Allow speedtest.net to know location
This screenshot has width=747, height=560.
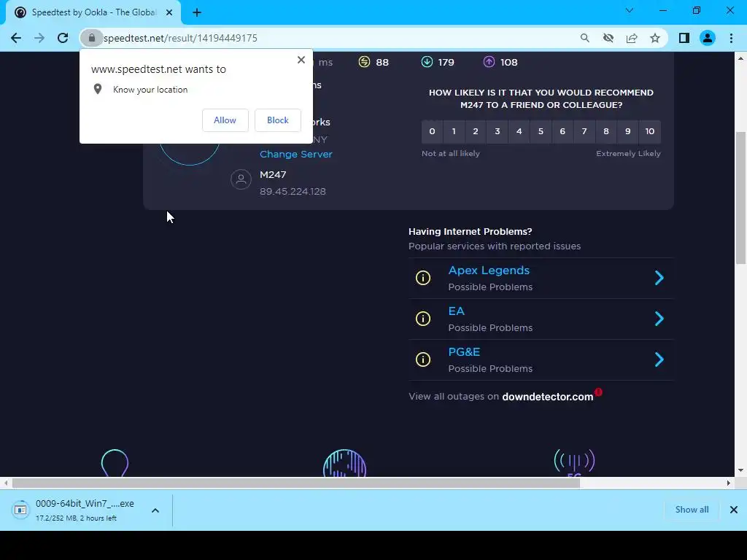[x=225, y=120]
